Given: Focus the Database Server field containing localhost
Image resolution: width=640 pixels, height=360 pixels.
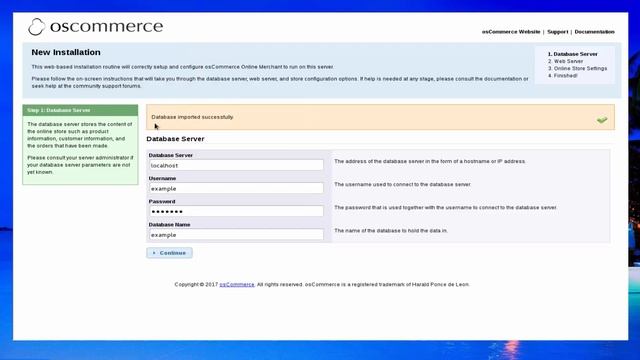Looking at the screenshot, I should pos(236,165).
